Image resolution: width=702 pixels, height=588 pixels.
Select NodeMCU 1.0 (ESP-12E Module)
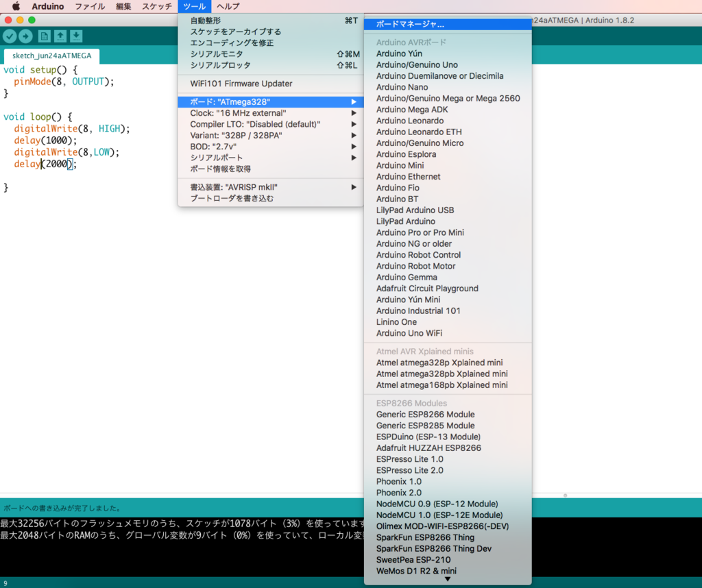point(448,515)
